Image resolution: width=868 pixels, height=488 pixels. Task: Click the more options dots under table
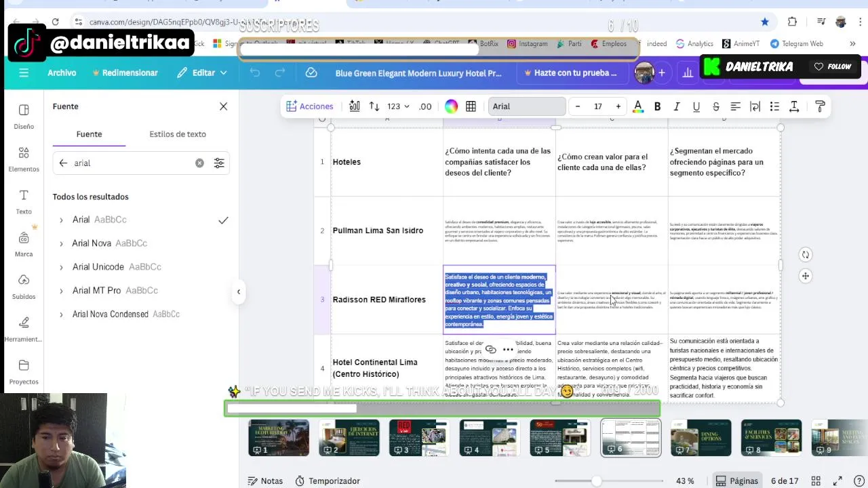[508, 350]
